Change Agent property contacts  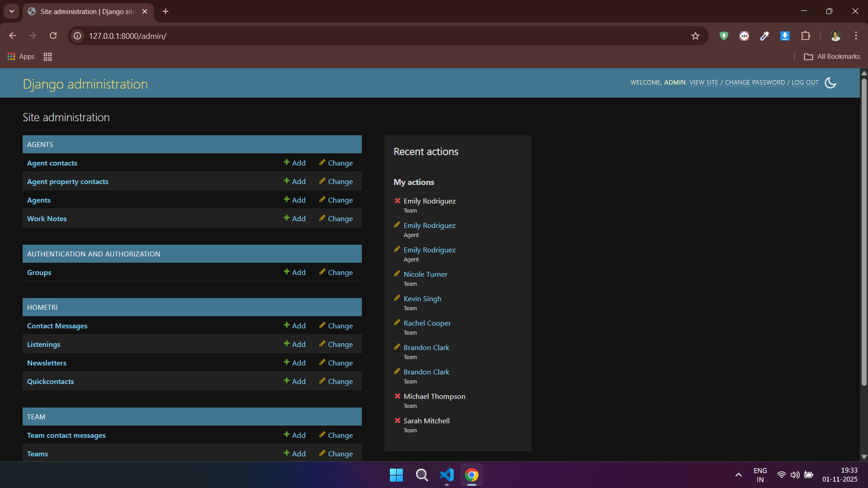point(336,181)
